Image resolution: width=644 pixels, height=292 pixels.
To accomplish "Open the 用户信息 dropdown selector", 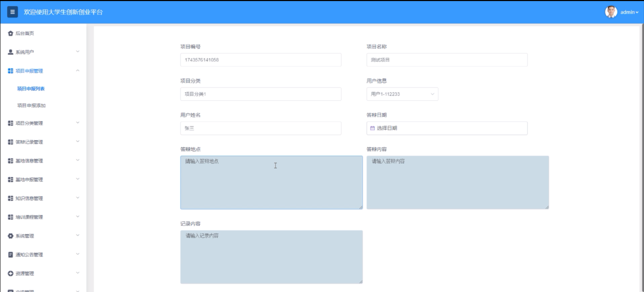I will 402,94.
